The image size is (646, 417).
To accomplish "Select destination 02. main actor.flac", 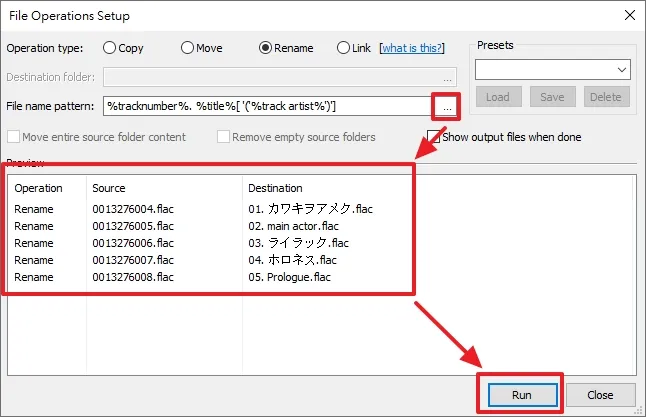I will coord(293,226).
